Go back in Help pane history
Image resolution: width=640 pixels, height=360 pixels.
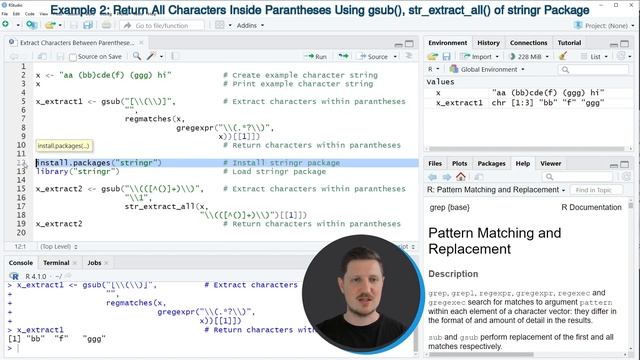(x=433, y=177)
